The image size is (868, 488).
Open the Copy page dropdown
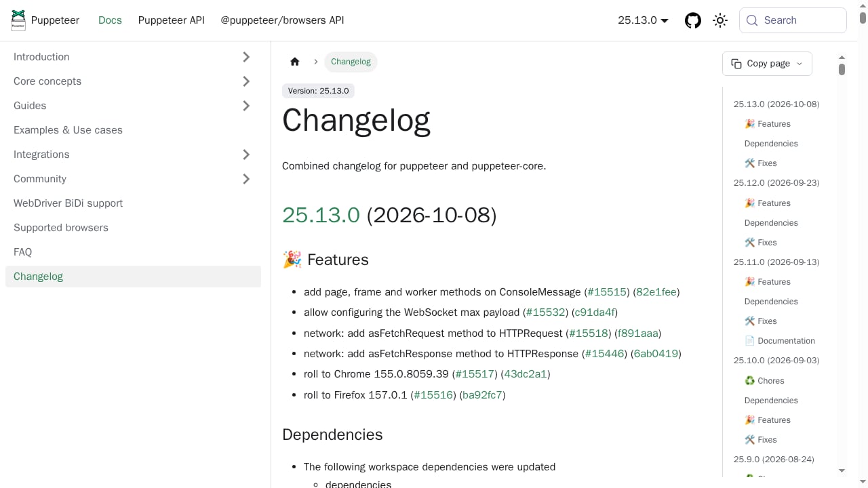tap(767, 64)
